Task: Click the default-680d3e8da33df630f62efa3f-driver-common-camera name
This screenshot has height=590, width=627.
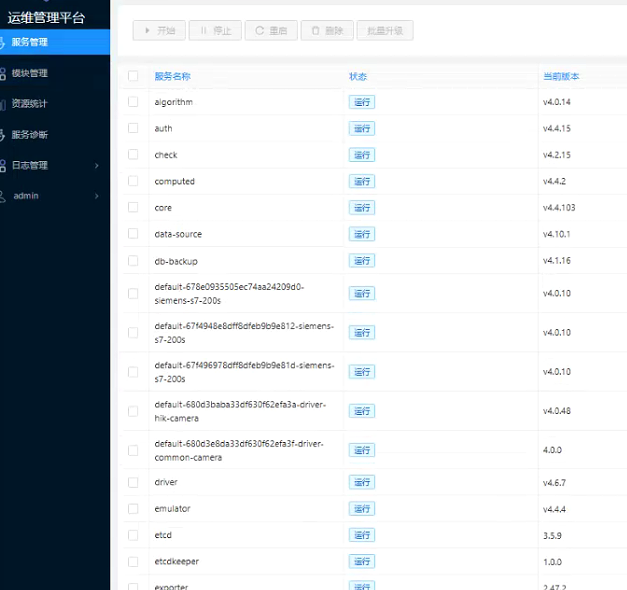Action: pyautogui.click(x=239, y=451)
